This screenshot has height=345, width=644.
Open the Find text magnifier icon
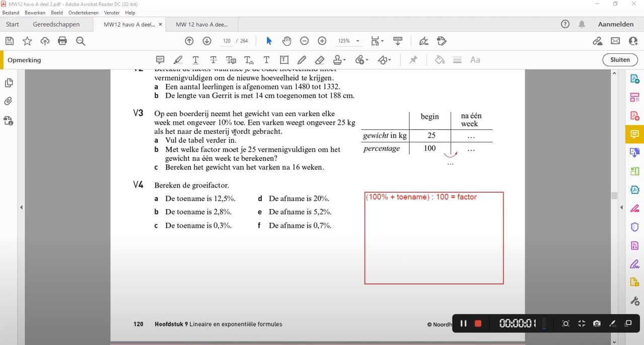point(81,41)
